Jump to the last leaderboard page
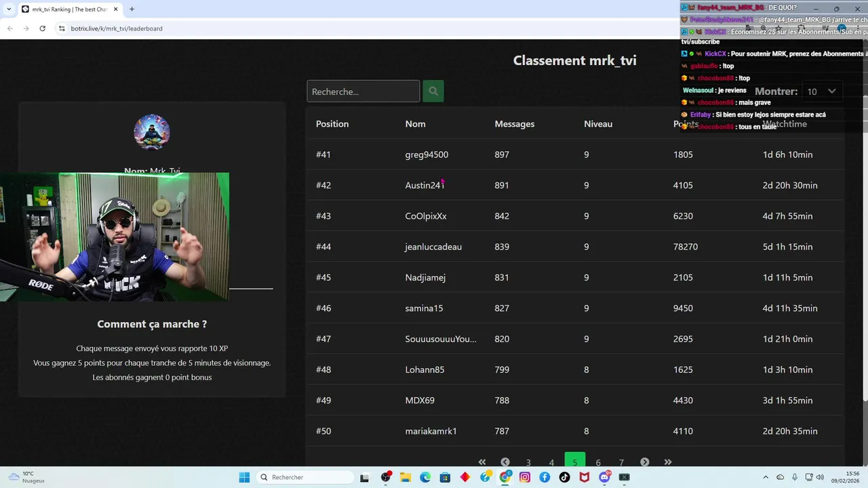Viewport: 868px width, 488px height. click(x=668, y=462)
